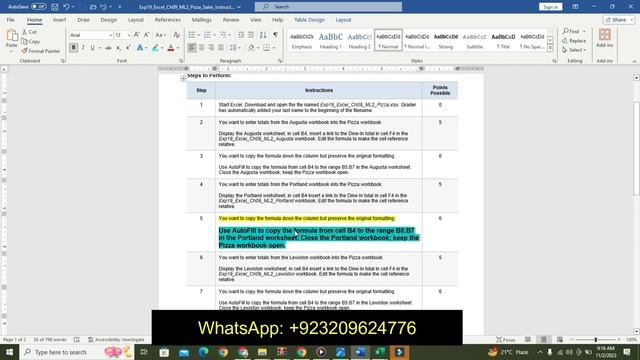Increase paragraph indent
This screenshot has height=360, width=640.
pyautogui.click(x=251, y=35)
